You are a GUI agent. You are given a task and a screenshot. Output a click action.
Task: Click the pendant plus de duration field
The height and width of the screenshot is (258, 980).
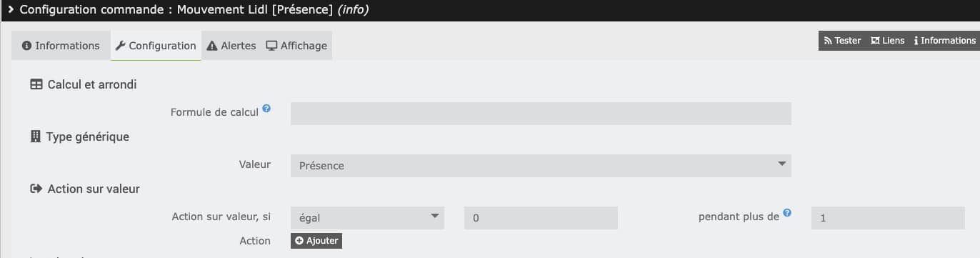pos(888,218)
